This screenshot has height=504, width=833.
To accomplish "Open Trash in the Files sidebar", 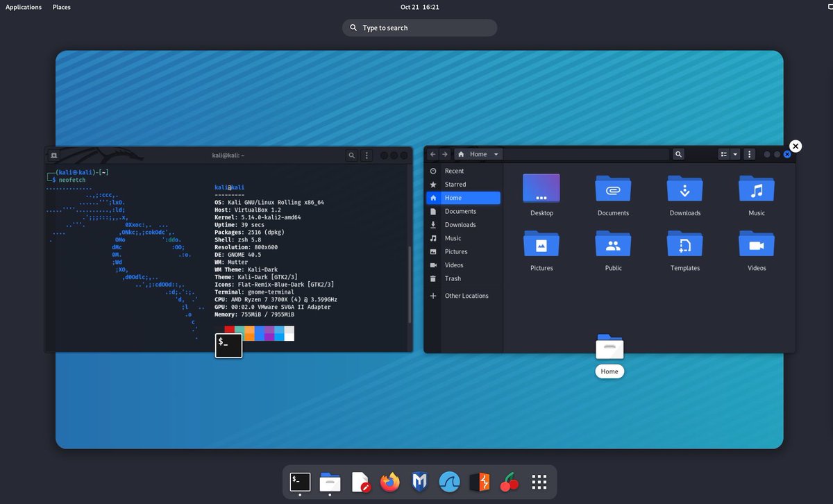I will 464,278.
